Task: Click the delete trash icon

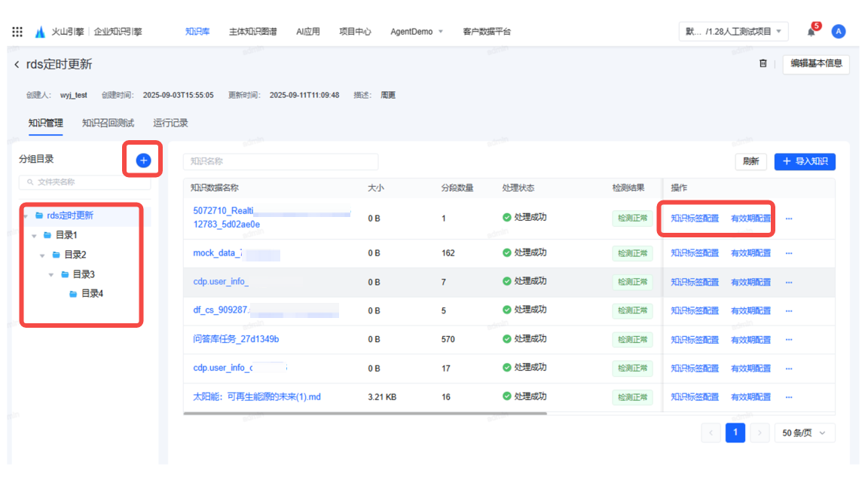Action: pyautogui.click(x=763, y=64)
